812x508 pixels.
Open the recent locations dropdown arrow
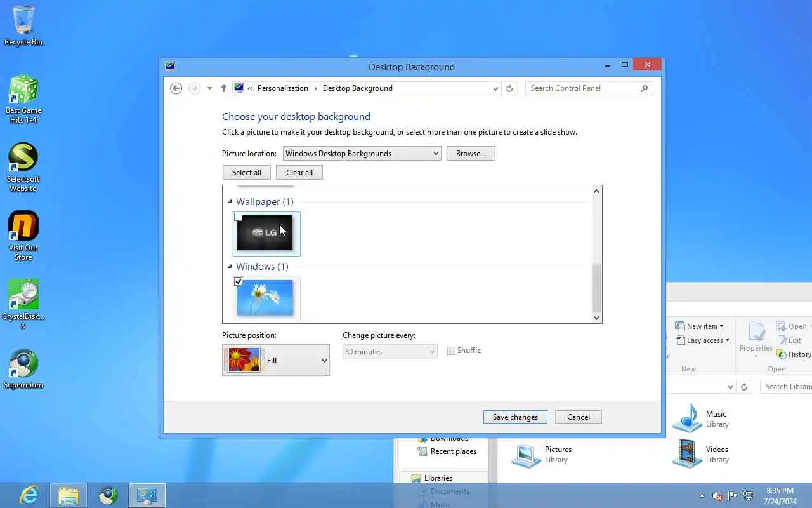(209, 88)
